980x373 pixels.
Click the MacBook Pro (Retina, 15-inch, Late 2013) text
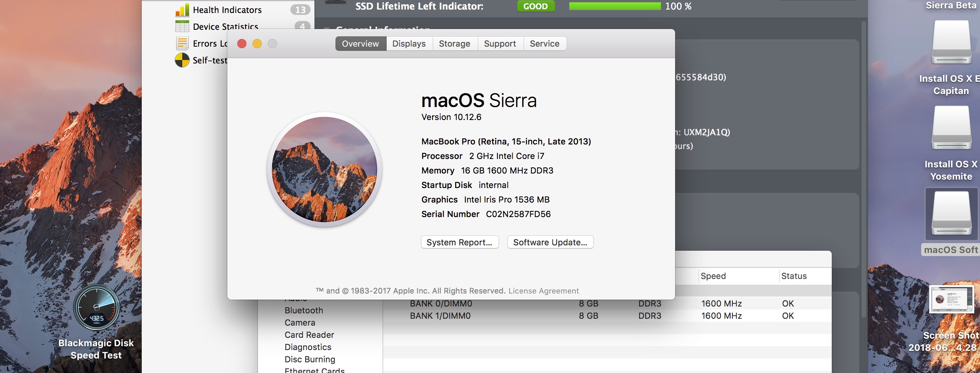click(x=506, y=141)
